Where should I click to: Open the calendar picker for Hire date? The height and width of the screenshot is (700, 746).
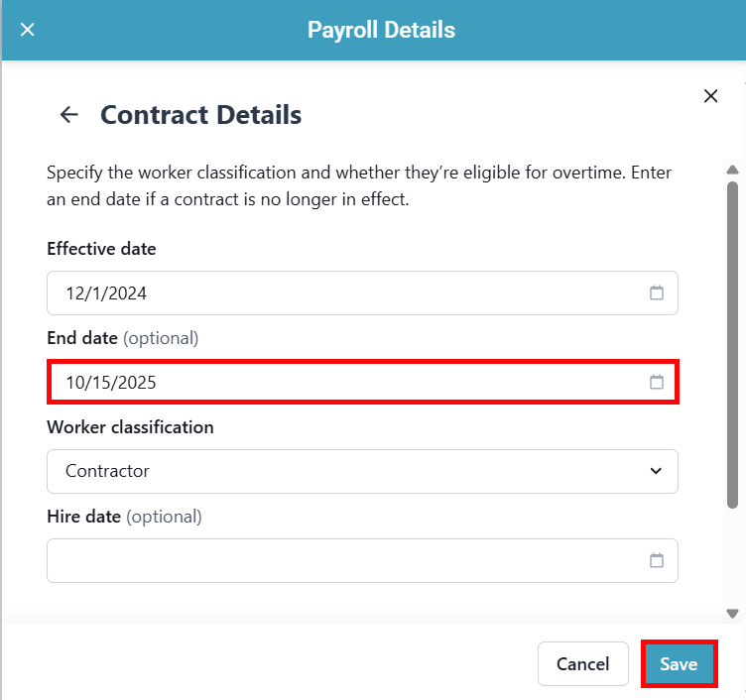[656, 561]
